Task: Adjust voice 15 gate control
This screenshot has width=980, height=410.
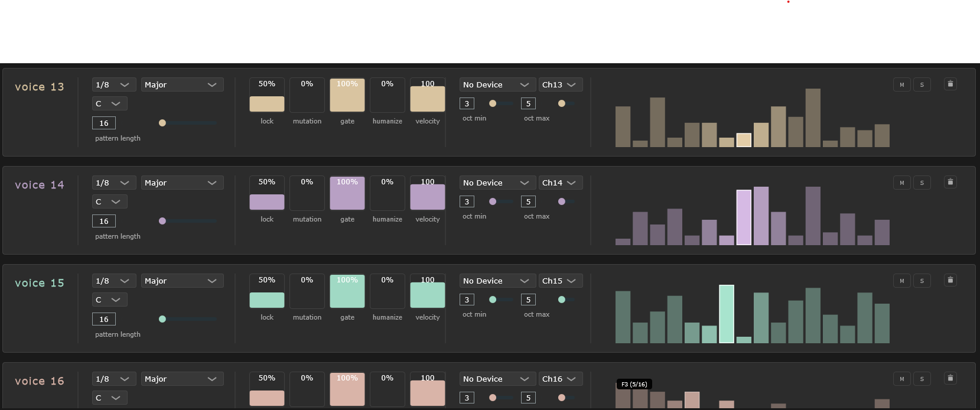Action: [x=347, y=291]
